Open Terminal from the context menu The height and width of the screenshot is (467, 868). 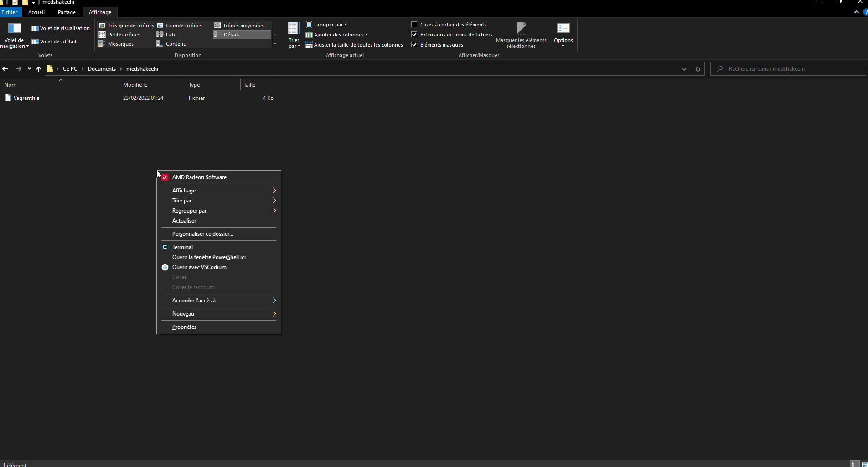219,247
